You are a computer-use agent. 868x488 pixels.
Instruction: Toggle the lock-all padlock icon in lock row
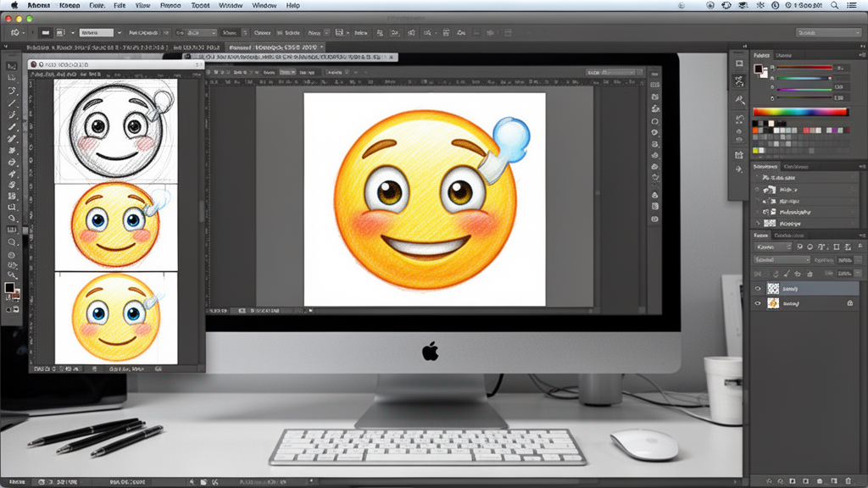point(810,274)
